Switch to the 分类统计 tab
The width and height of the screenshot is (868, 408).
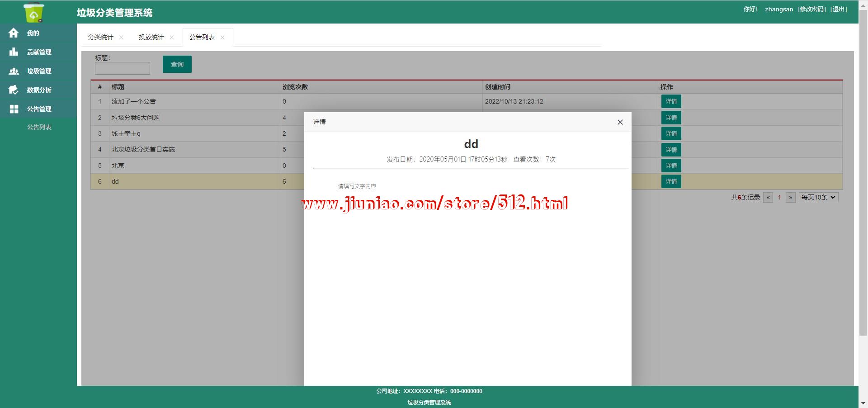click(x=100, y=37)
